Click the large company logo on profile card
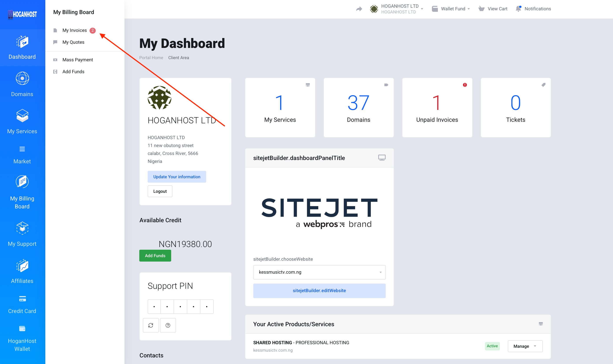This screenshot has width=613, height=364. (160, 98)
